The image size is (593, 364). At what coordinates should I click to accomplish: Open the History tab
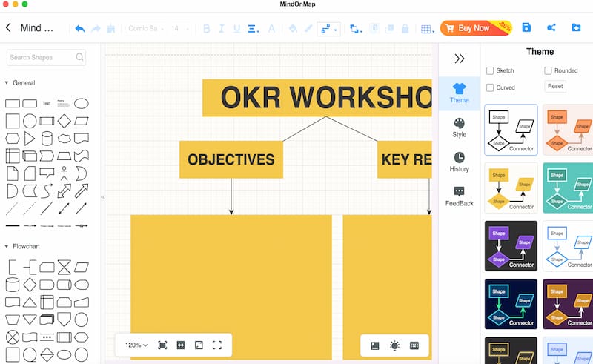pos(459,162)
